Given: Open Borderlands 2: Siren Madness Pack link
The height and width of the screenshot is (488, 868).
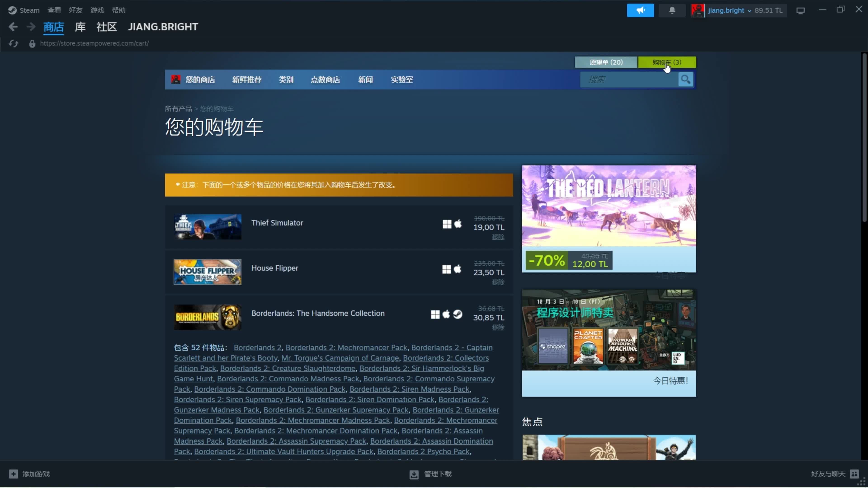Looking at the screenshot, I should tap(409, 389).
